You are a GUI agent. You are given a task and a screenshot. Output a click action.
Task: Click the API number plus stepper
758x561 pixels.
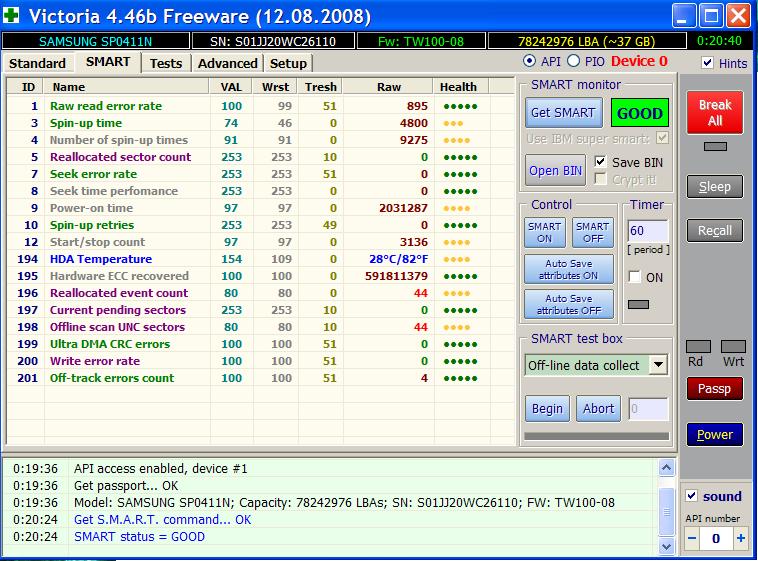pos(740,538)
